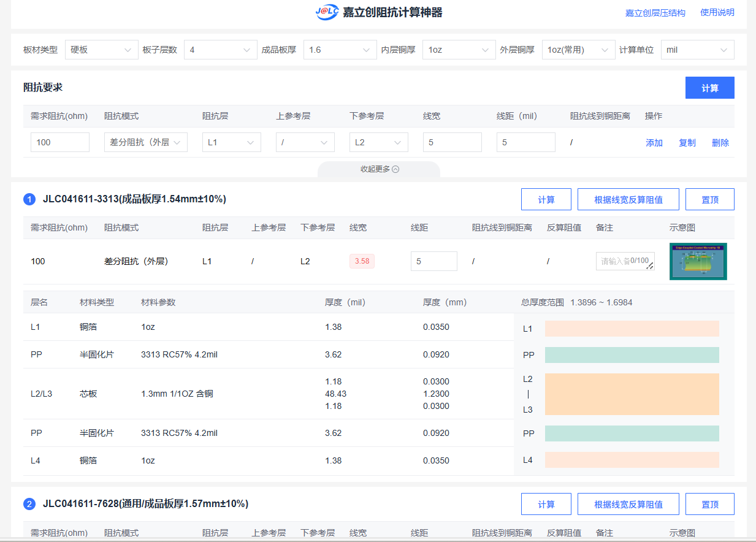Click the 材料参数 column header
The height and width of the screenshot is (542, 756).
coord(158,302)
